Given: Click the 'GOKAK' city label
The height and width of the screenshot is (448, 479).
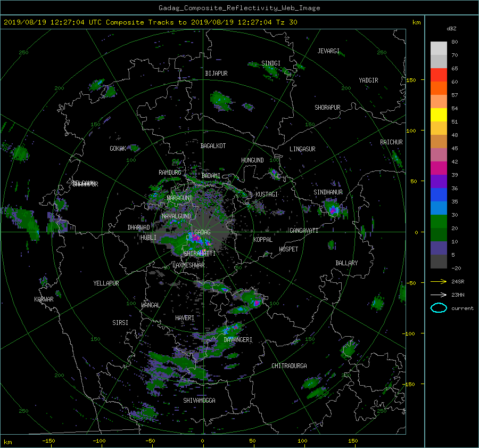Looking at the screenshot, I should pos(118,149).
